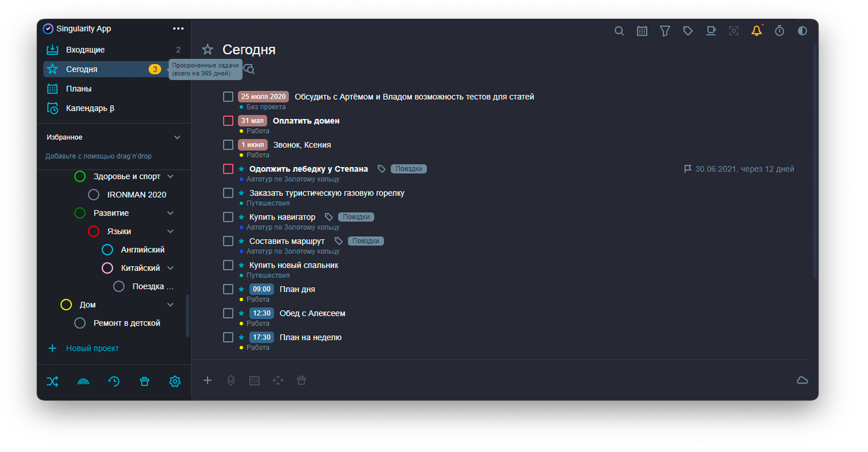The height and width of the screenshot is (452, 868).
Task: Open Ремонт в детской project
Action: (x=127, y=323)
